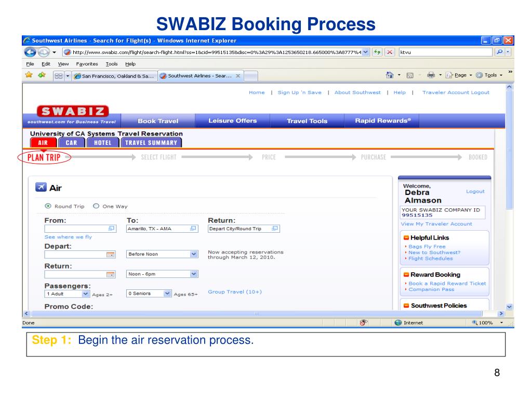Select the Round Trip radio button
Screen dimensions: 532x399
[x=48, y=206]
